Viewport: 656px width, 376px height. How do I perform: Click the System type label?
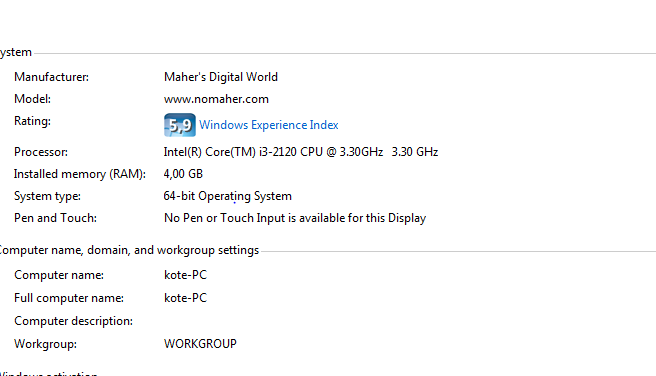(47, 196)
